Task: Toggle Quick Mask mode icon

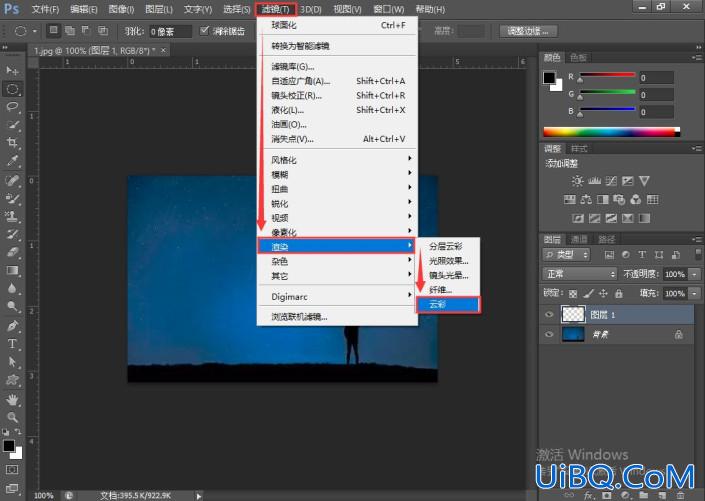Action: [x=12, y=470]
